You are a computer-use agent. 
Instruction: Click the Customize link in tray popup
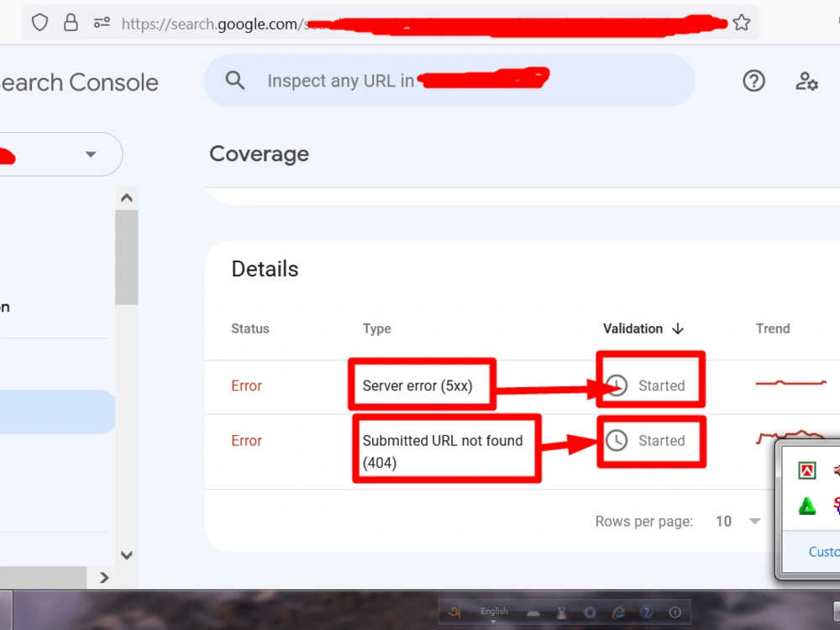tap(824, 552)
